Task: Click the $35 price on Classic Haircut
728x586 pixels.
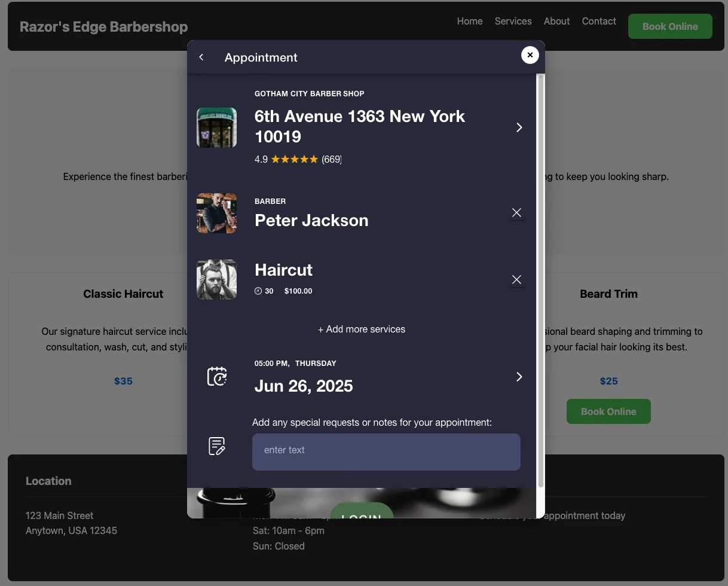Action: pyautogui.click(x=123, y=381)
